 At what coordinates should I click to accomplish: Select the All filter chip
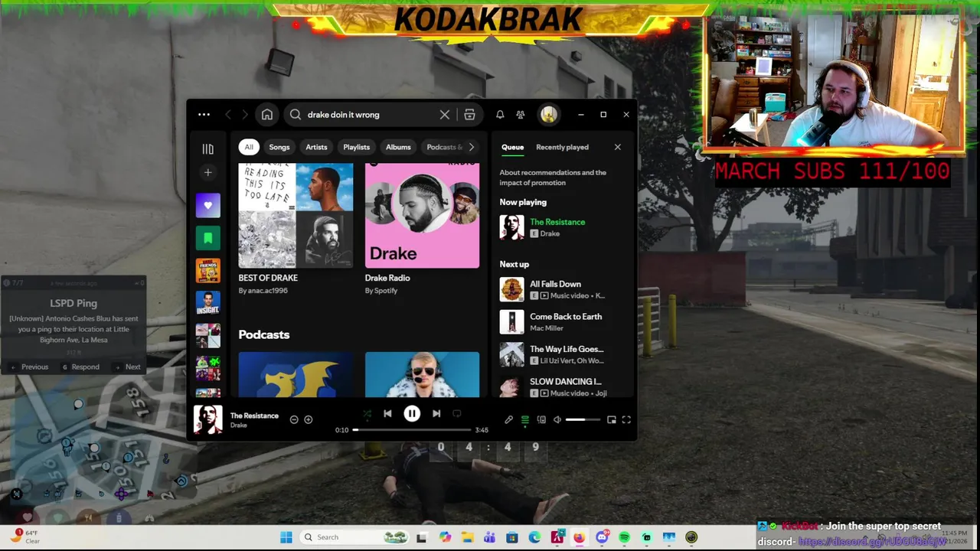pos(249,147)
